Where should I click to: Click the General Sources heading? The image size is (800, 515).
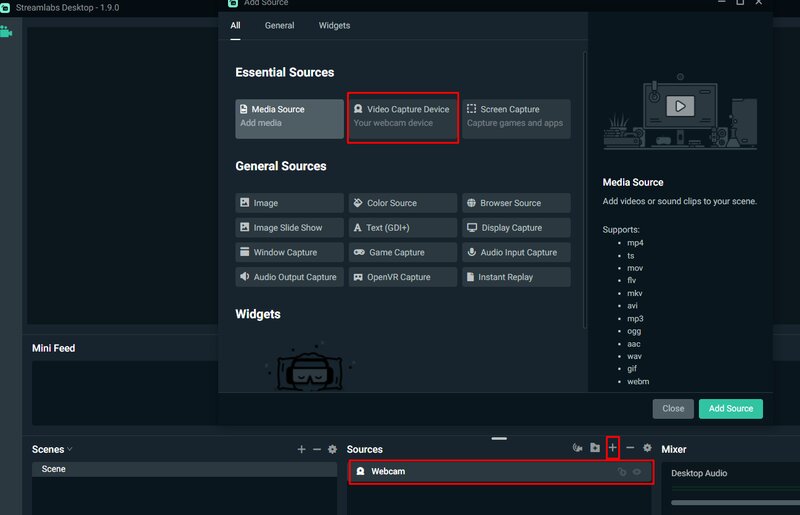[x=281, y=166]
